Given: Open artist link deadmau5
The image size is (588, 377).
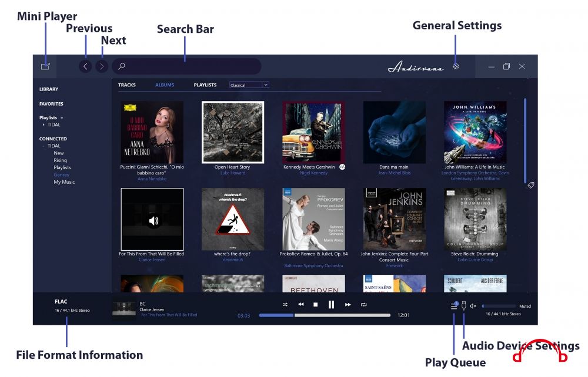Looking at the screenshot, I should click(233, 260).
